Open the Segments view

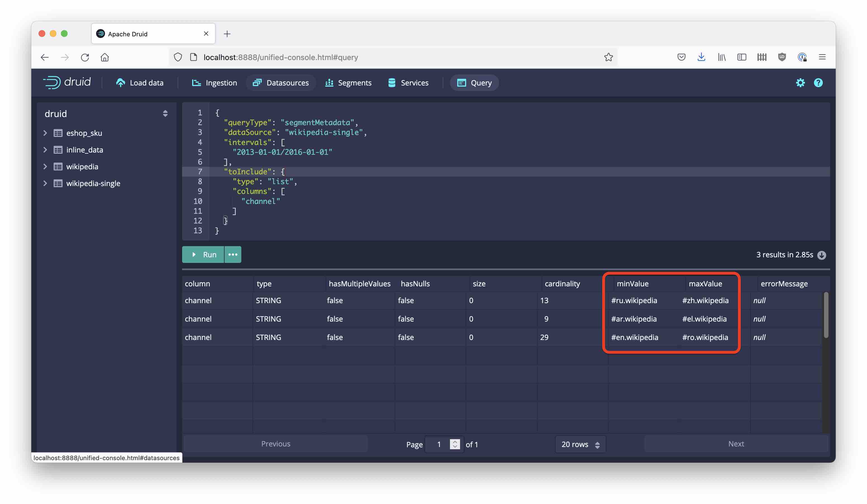(348, 83)
